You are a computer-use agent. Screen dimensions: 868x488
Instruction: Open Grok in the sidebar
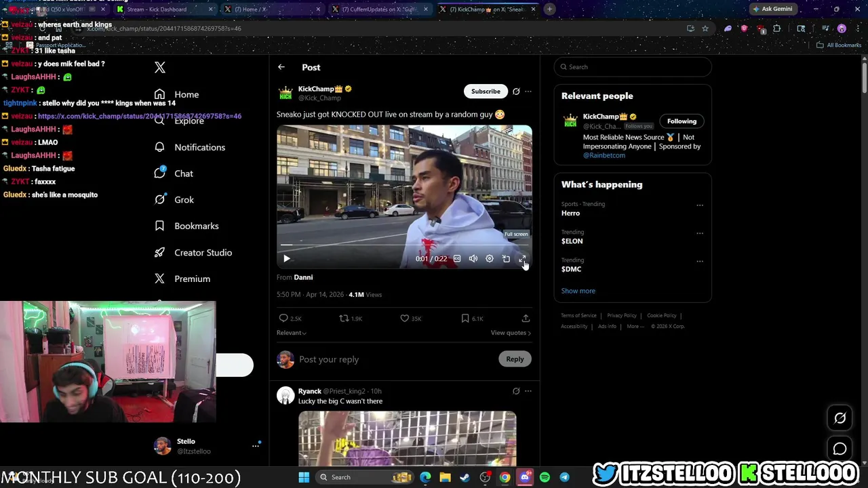coord(174,200)
